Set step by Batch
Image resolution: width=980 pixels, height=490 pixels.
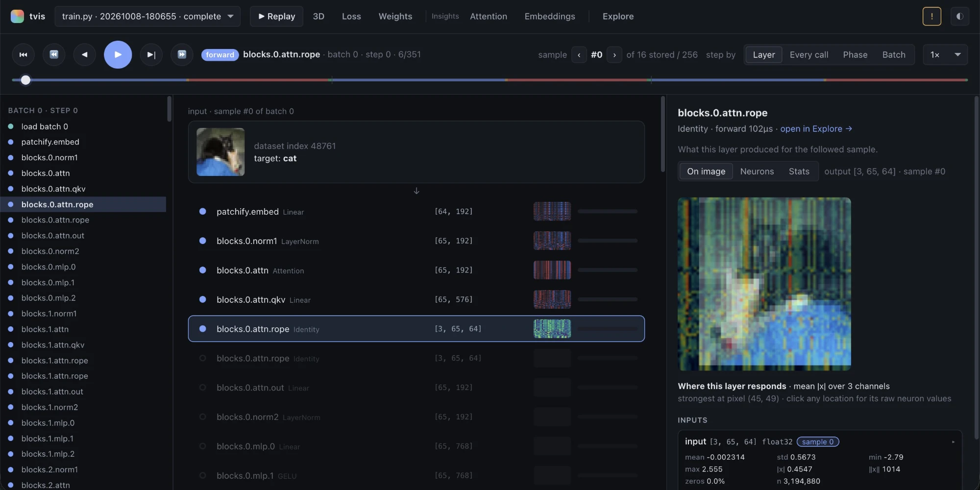[894, 55]
